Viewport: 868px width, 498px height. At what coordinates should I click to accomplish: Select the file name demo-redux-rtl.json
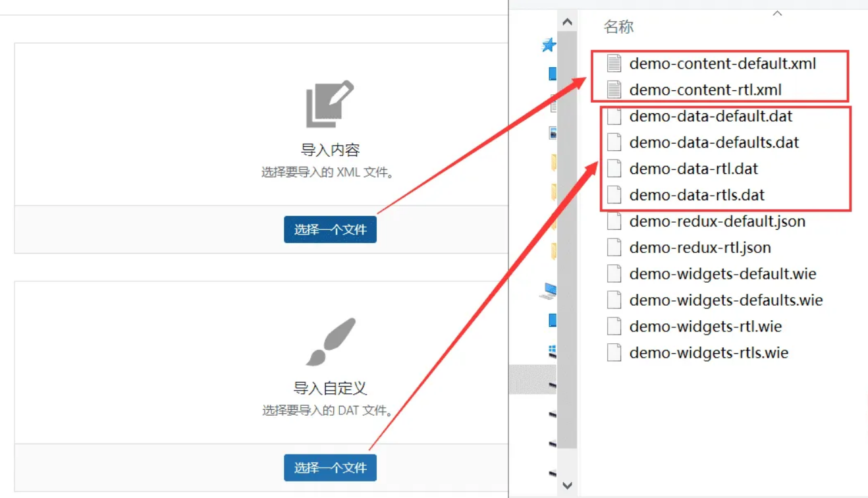pyautogui.click(x=700, y=248)
